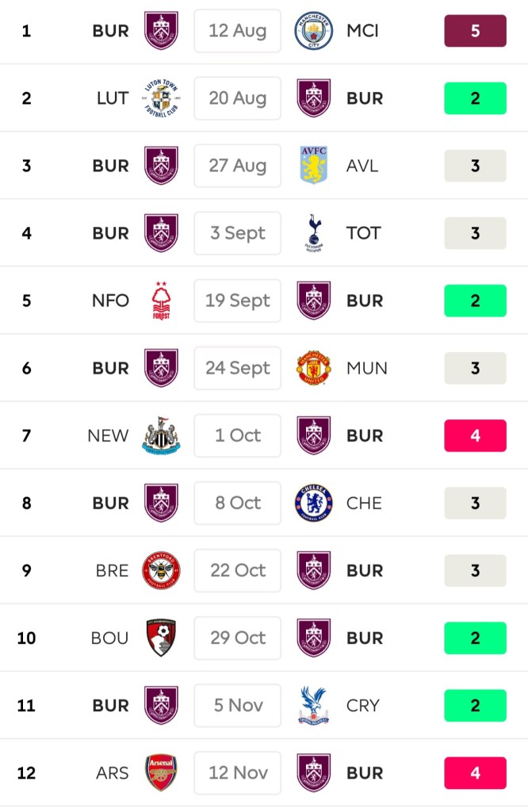Select green difficulty 2 badge for Luton
The image size is (528, 812).
[475, 98]
